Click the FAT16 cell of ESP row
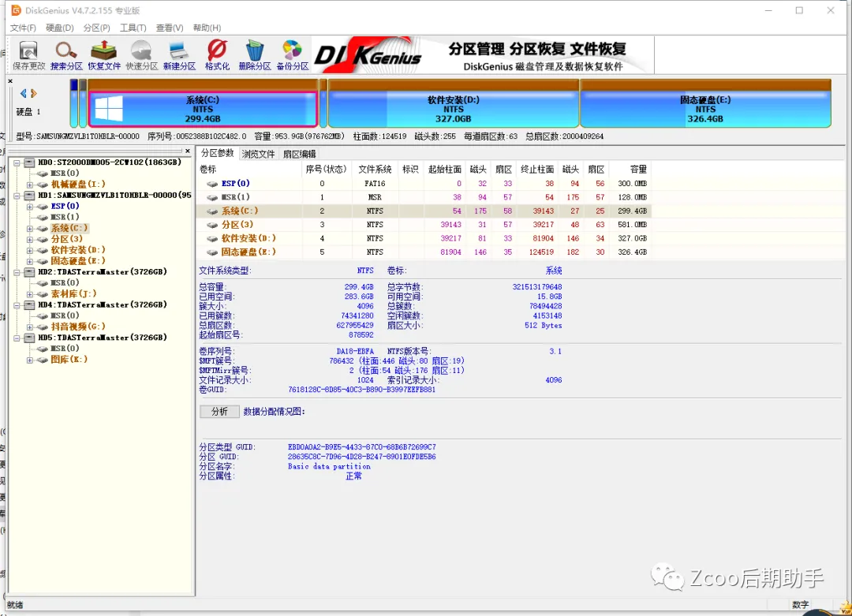852x616 pixels. [375, 184]
